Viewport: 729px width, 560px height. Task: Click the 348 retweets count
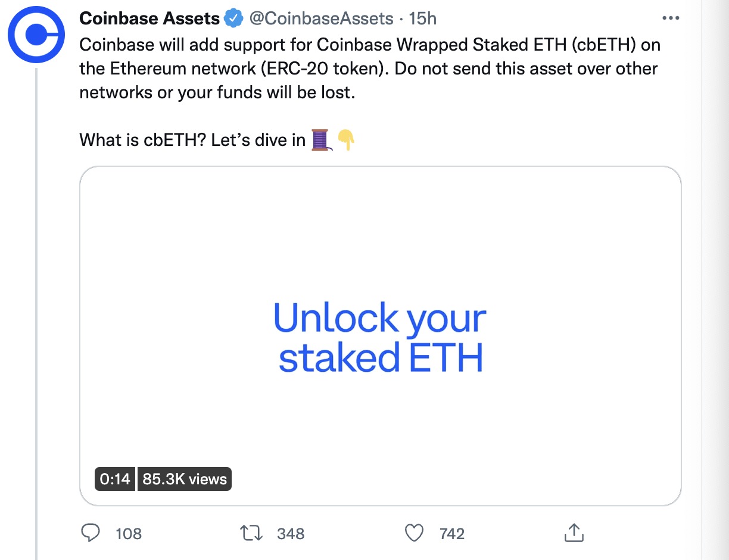point(291,533)
